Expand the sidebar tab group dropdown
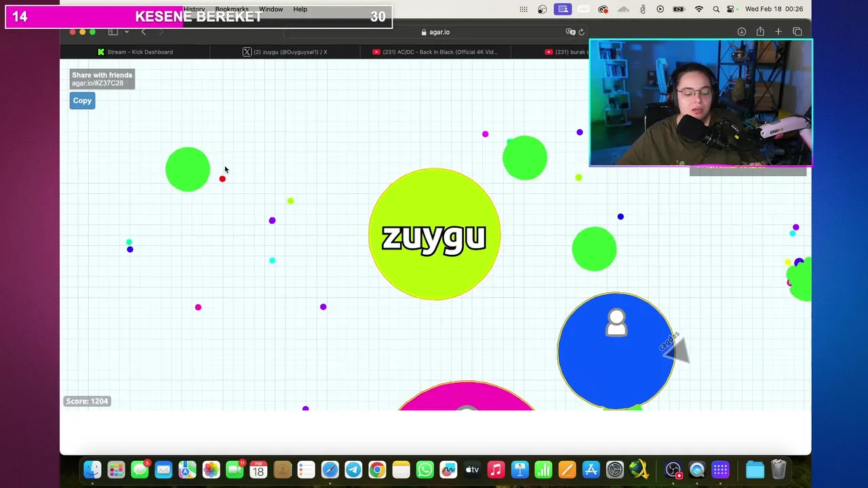Screen dimensions: 868x488 click(126, 32)
